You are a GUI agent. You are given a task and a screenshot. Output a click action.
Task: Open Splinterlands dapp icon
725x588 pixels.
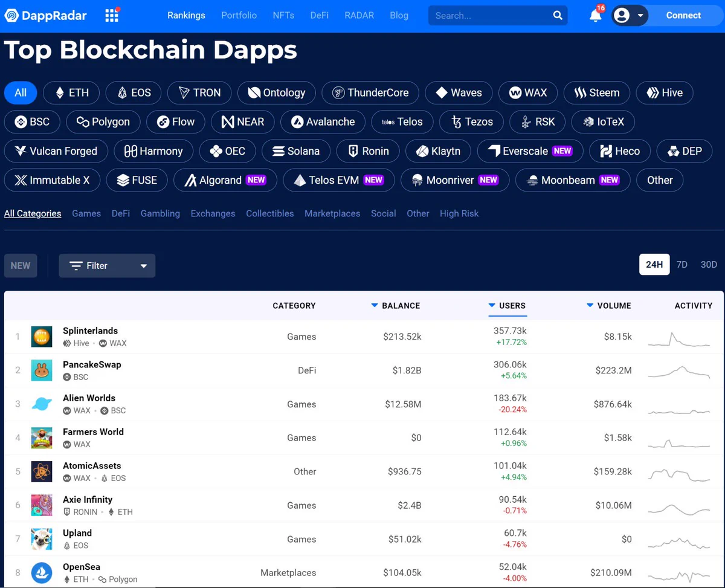(42, 337)
